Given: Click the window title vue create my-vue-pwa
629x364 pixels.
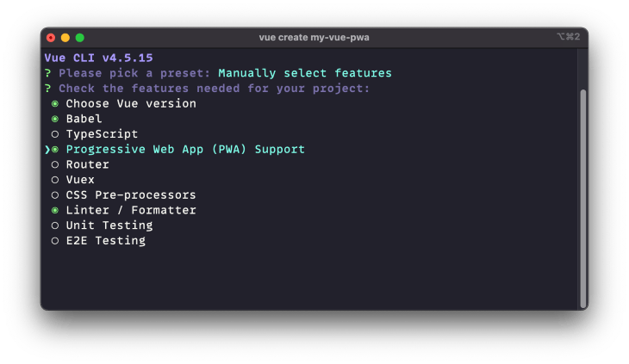Looking at the screenshot, I should click(314, 38).
